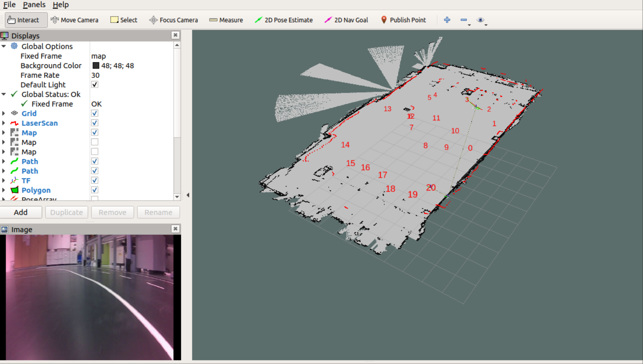Click the Add display button
The height and width of the screenshot is (364, 643).
[21, 212]
